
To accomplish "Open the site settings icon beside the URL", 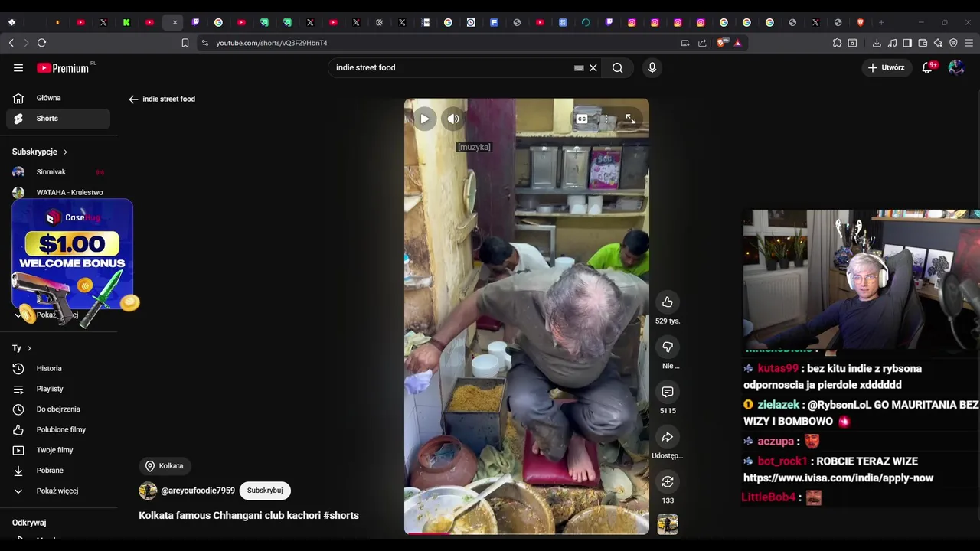I will coord(204,43).
